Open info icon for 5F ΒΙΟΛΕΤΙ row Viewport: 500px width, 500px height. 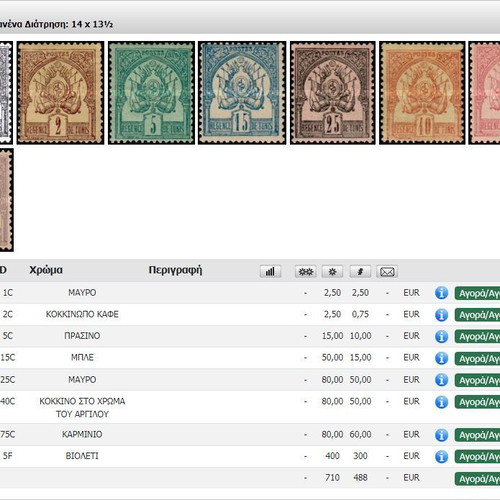coord(441,456)
